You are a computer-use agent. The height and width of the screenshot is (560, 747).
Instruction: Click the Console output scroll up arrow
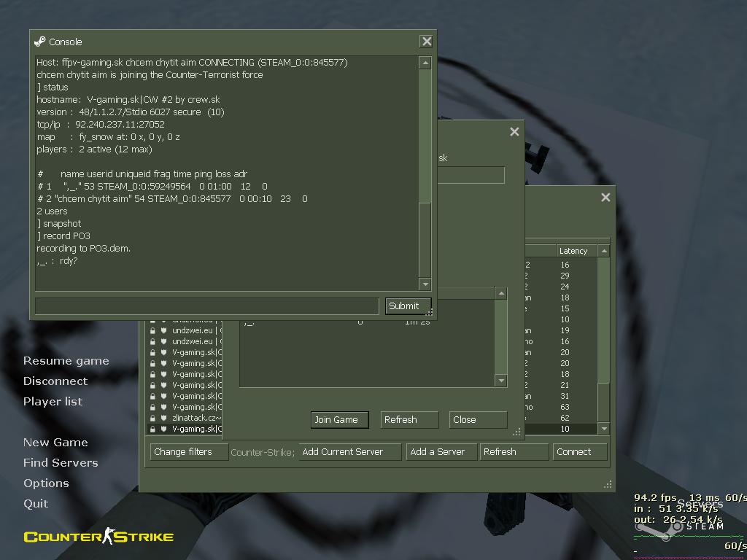pos(425,63)
